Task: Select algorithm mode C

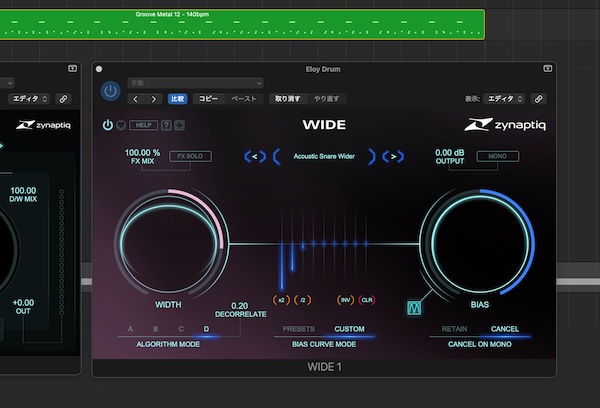Action: coord(181,329)
